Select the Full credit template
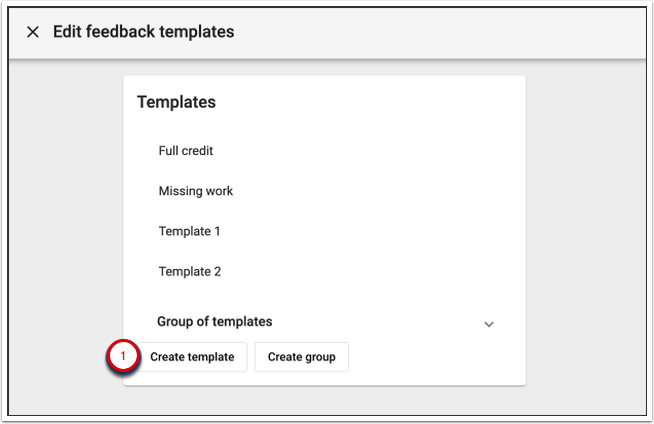 pos(186,151)
